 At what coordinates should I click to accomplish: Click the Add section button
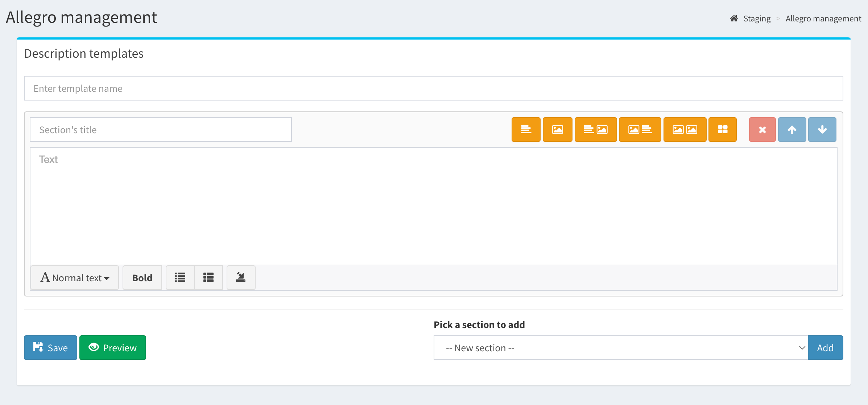tap(825, 348)
